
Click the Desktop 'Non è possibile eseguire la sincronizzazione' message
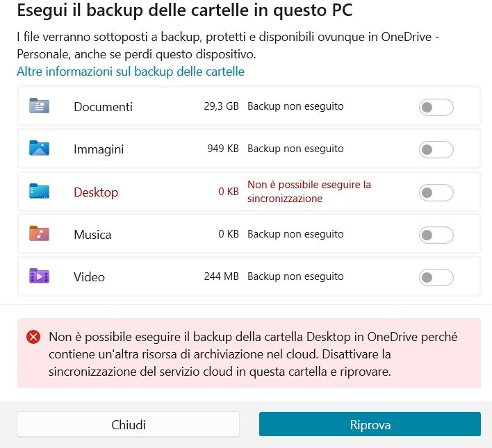tap(309, 192)
